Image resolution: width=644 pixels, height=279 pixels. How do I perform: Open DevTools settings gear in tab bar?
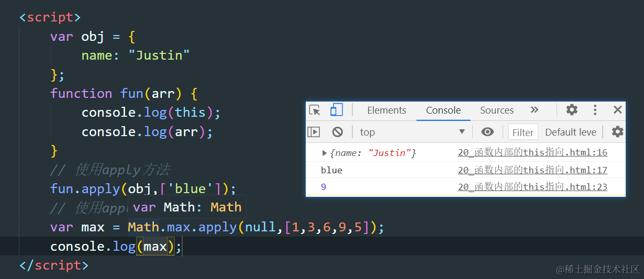coord(572,110)
